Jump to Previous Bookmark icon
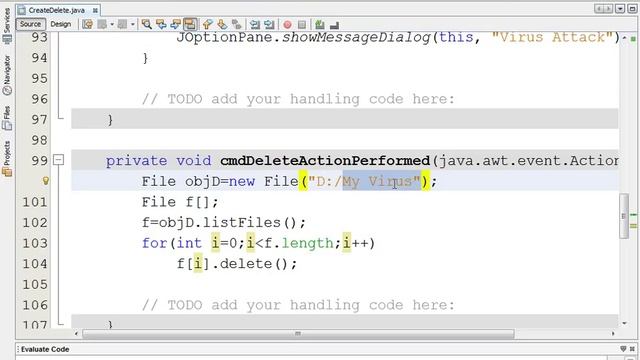Viewport: 640px width, 360px height. [x=208, y=24]
